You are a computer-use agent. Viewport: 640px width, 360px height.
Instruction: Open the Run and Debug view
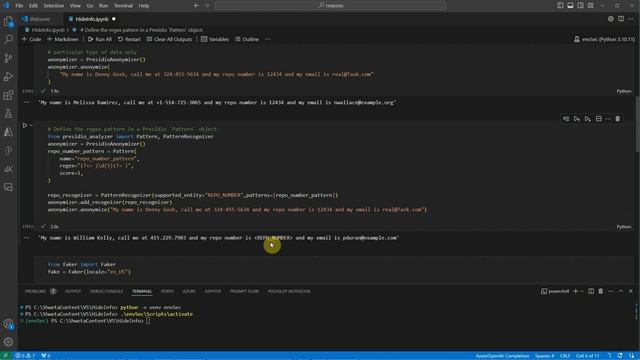(x=8, y=76)
